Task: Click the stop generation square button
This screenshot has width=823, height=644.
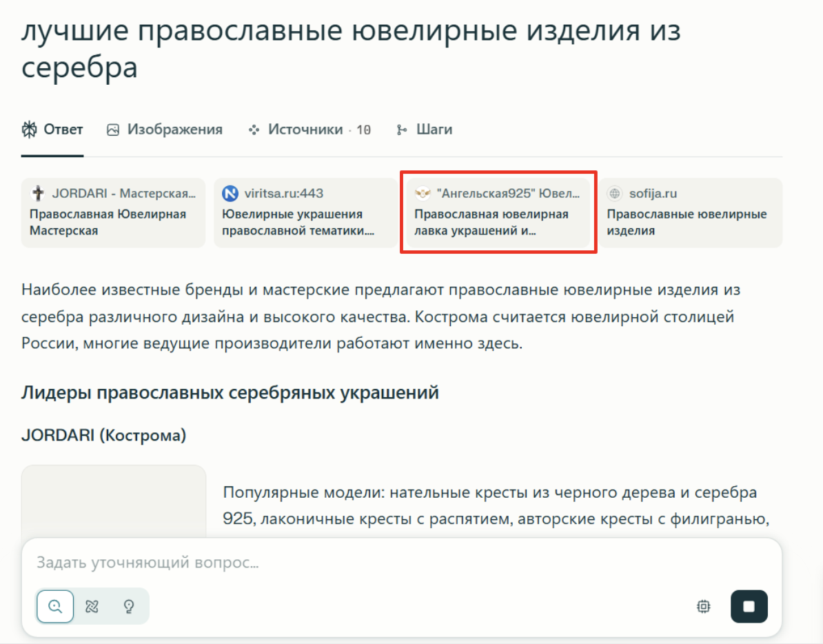Action: click(x=749, y=607)
